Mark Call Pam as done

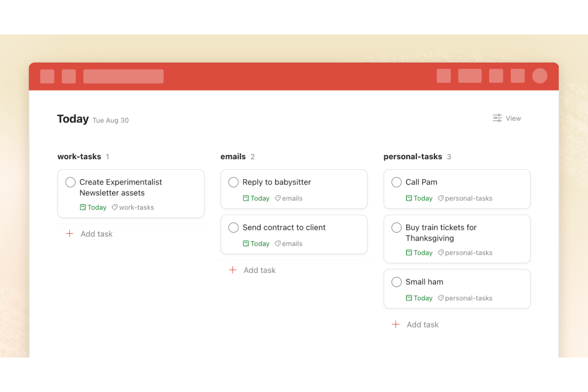click(x=397, y=182)
